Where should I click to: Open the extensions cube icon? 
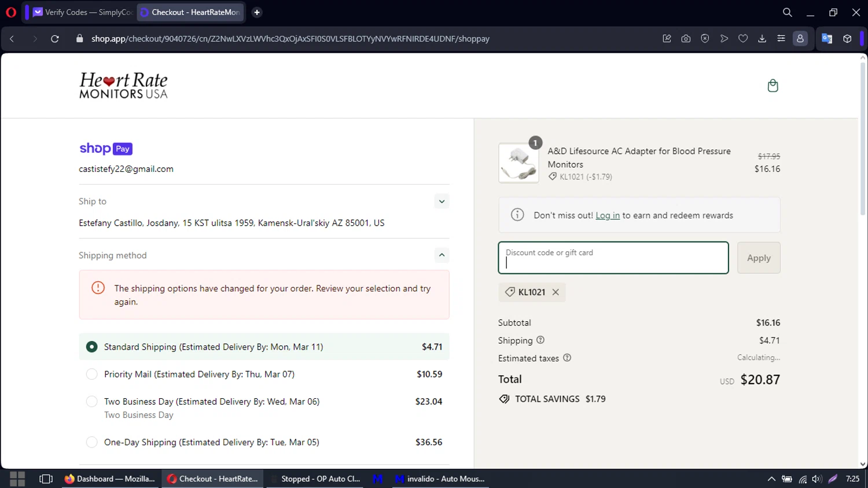point(847,39)
